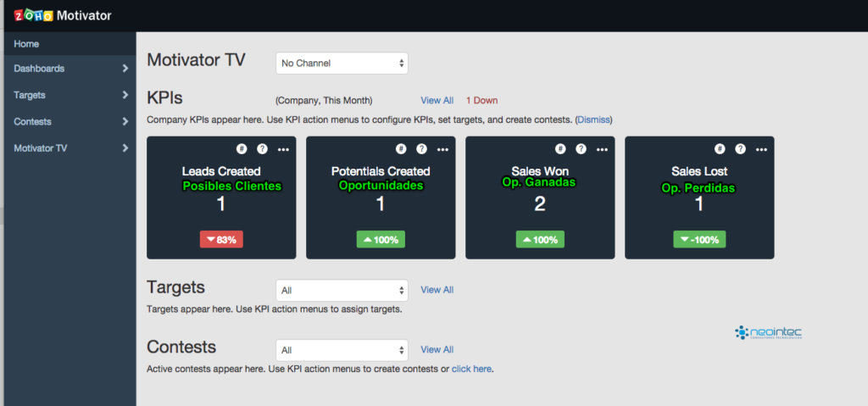This screenshot has width=868, height=406.
Task: Click View All next to KPIs
Action: 437,101
